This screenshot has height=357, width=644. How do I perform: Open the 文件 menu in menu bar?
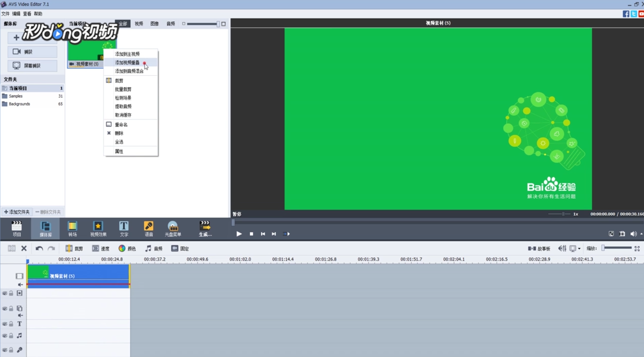(5, 14)
